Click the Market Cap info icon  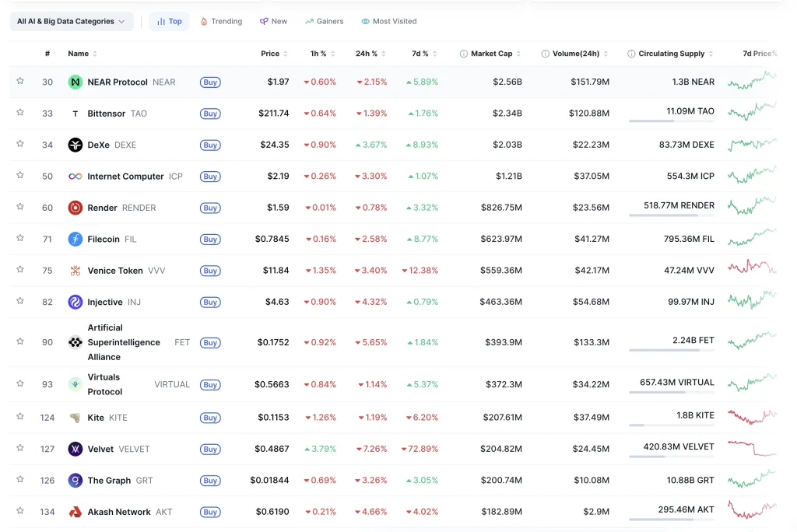click(x=464, y=54)
